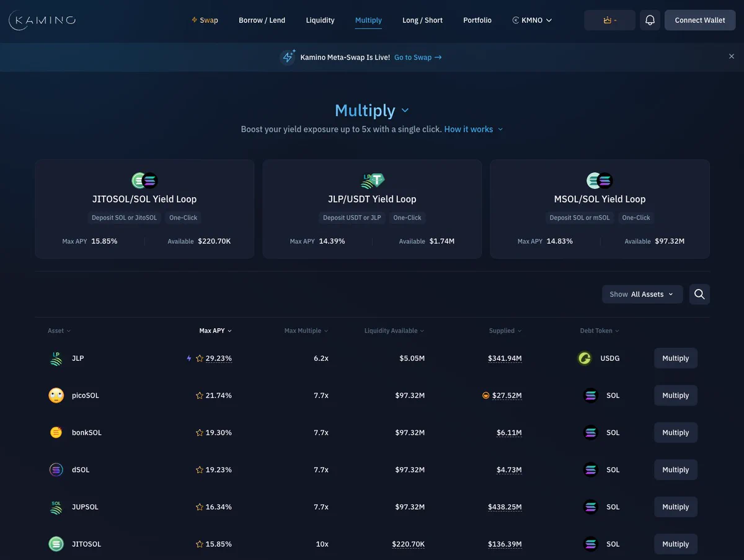
Task: Click Multiply button for bonkSOL
Action: (676, 433)
